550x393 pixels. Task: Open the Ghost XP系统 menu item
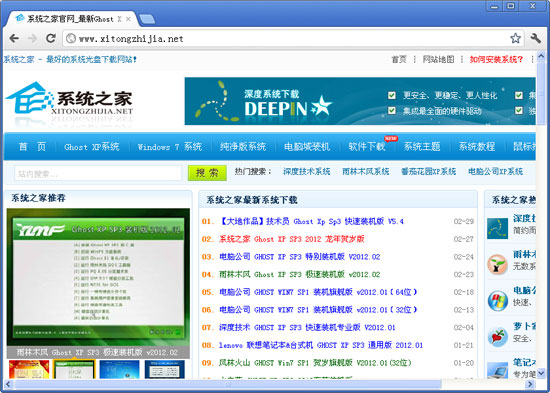point(92,147)
